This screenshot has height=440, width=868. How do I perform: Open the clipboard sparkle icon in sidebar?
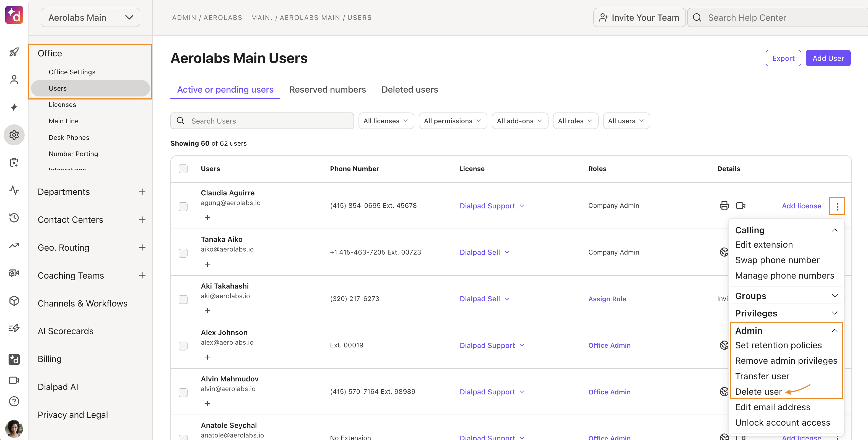tap(14, 163)
